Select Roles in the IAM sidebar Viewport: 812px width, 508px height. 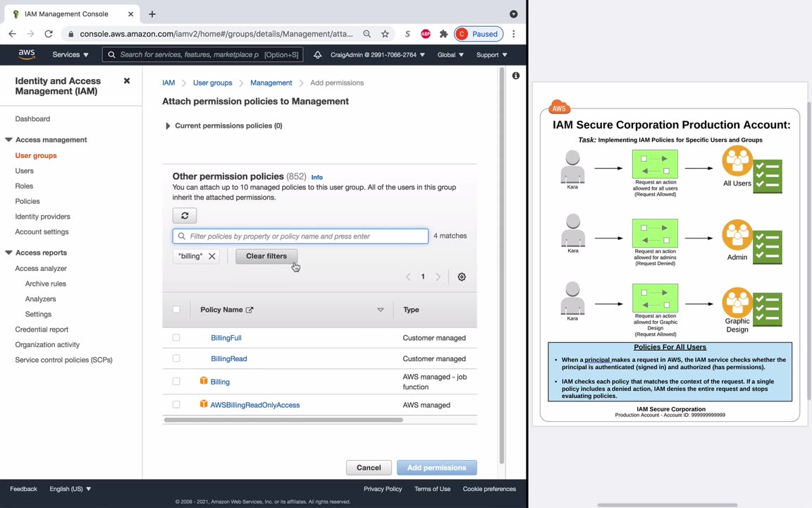point(24,186)
